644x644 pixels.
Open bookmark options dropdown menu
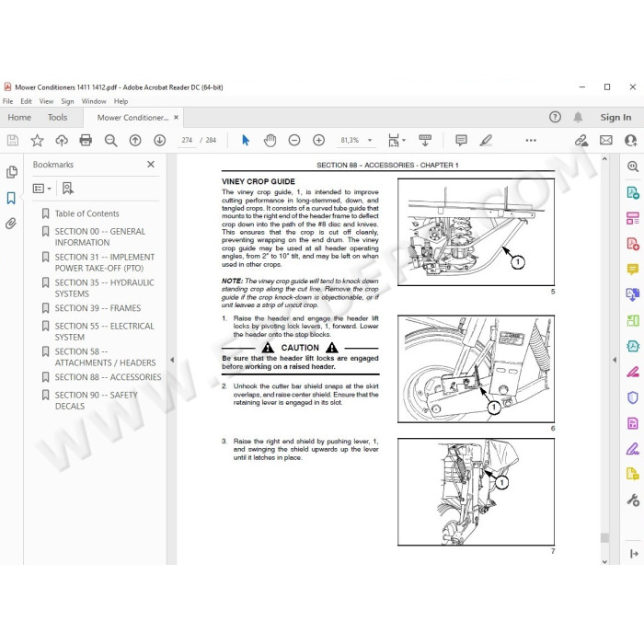41,189
